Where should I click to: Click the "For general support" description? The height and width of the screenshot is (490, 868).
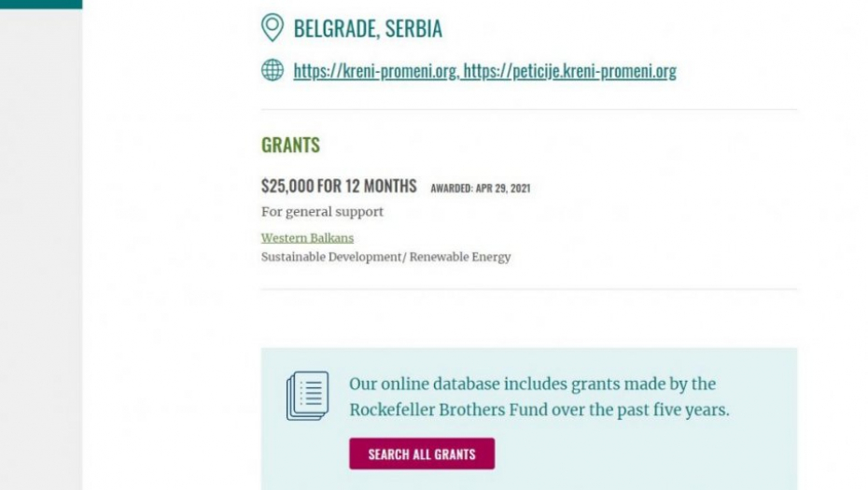[x=322, y=212]
